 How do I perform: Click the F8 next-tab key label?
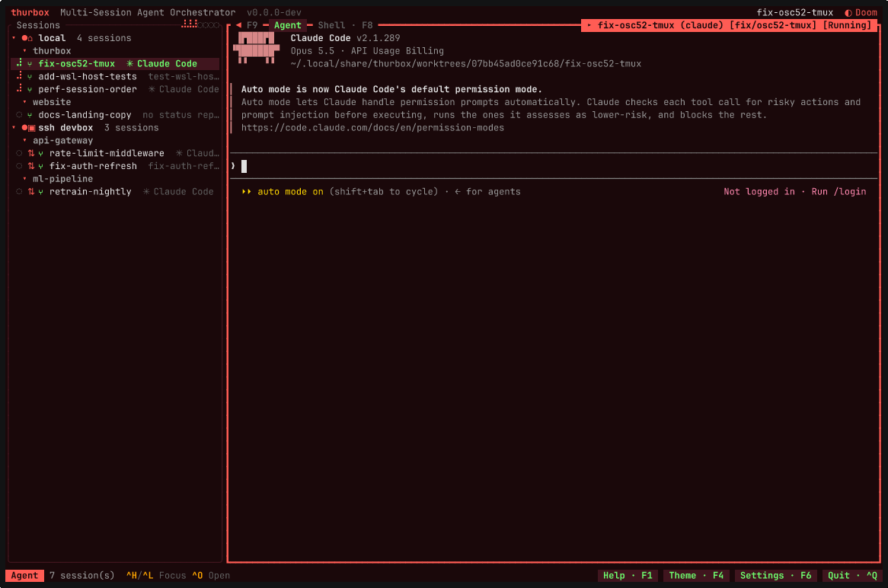[x=367, y=25]
